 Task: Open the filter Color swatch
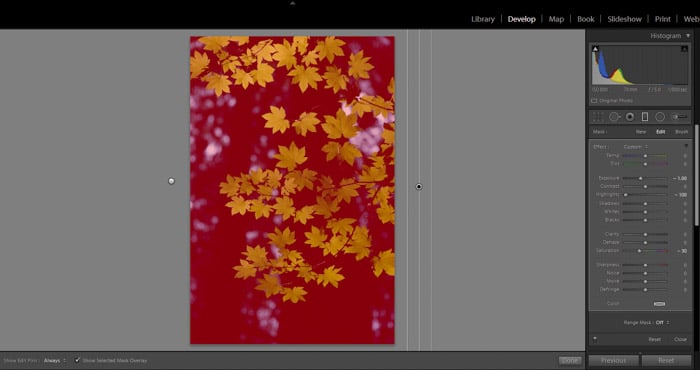tap(659, 303)
